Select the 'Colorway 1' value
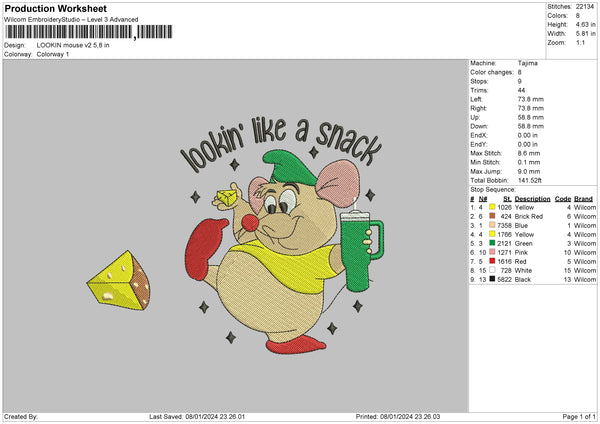The height and width of the screenshot is (424, 600). [x=53, y=54]
